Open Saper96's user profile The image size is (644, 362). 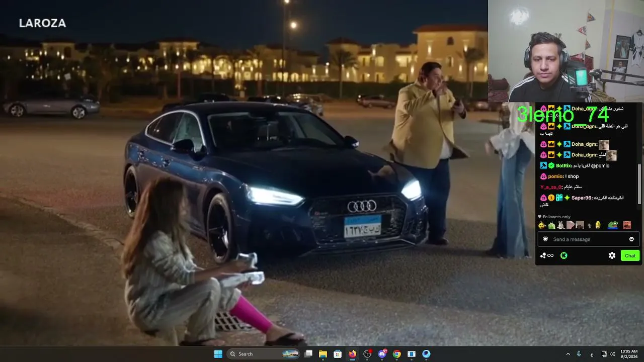pos(582,198)
